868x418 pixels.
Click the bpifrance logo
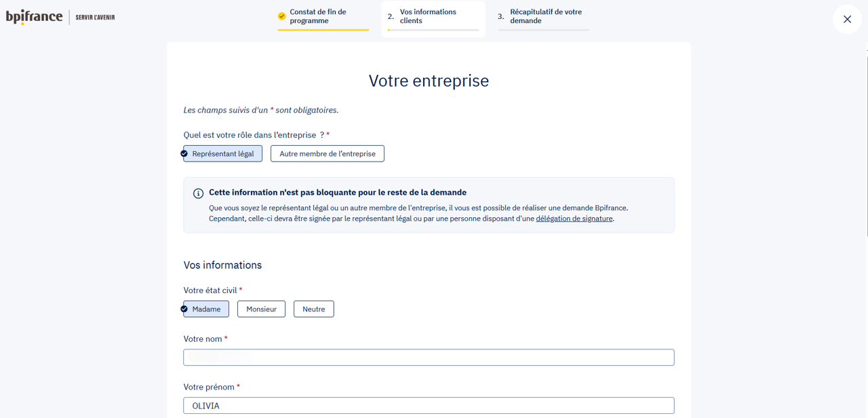34,17
